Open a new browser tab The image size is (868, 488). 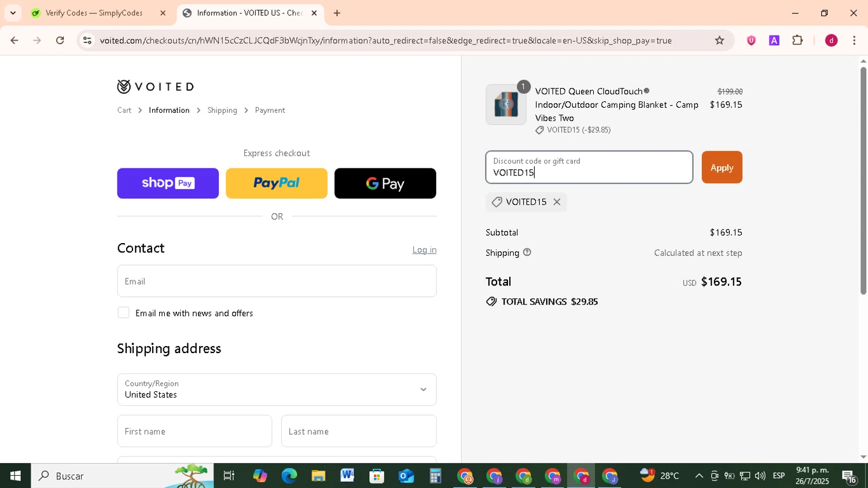337,13
